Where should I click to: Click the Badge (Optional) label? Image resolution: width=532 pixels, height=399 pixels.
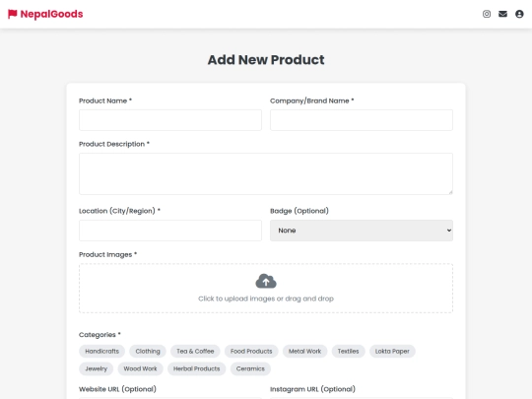point(299,211)
